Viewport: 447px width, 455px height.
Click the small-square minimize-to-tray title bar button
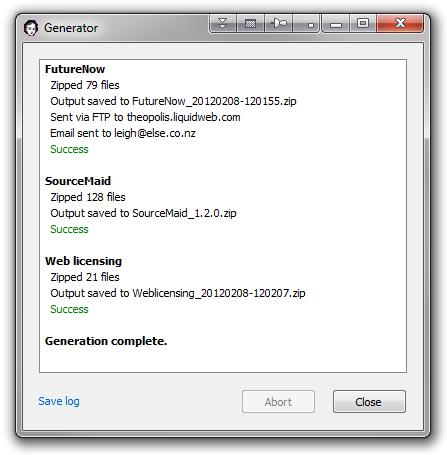(306, 23)
